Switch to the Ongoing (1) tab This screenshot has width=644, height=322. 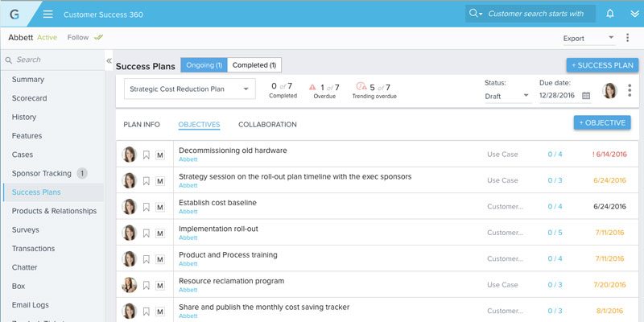click(x=204, y=65)
